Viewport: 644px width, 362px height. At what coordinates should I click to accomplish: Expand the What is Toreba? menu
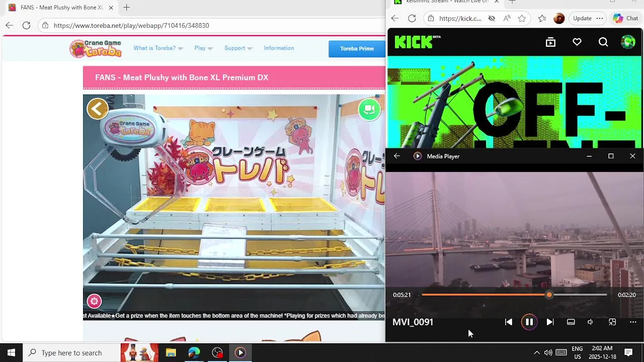point(158,48)
